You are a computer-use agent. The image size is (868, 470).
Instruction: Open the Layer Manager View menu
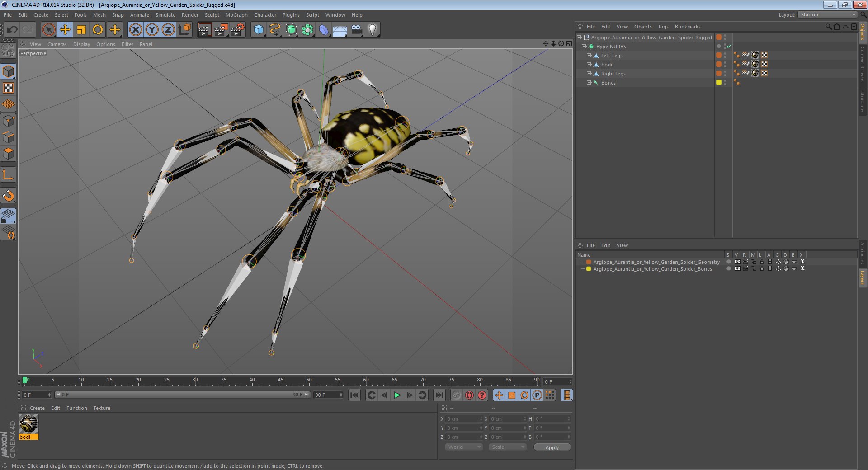(x=622, y=245)
